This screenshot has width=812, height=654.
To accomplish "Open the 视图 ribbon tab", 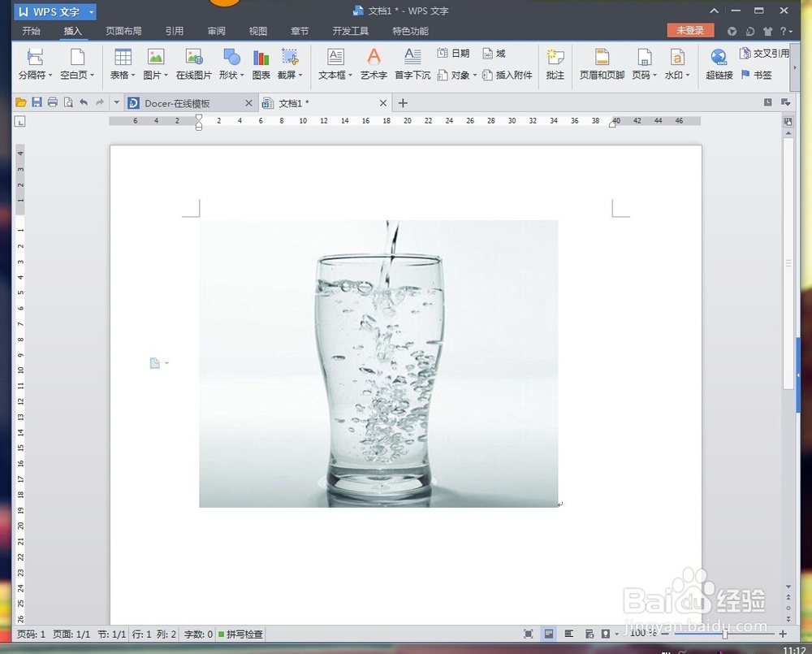I will (x=257, y=31).
